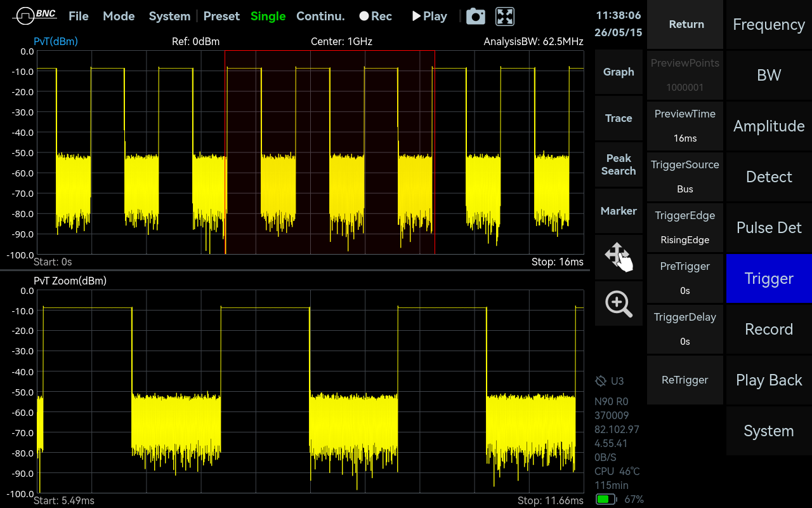Click the battery status icon
Image resolution: width=812 pixels, height=508 pixels.
(x=606, y=499)
